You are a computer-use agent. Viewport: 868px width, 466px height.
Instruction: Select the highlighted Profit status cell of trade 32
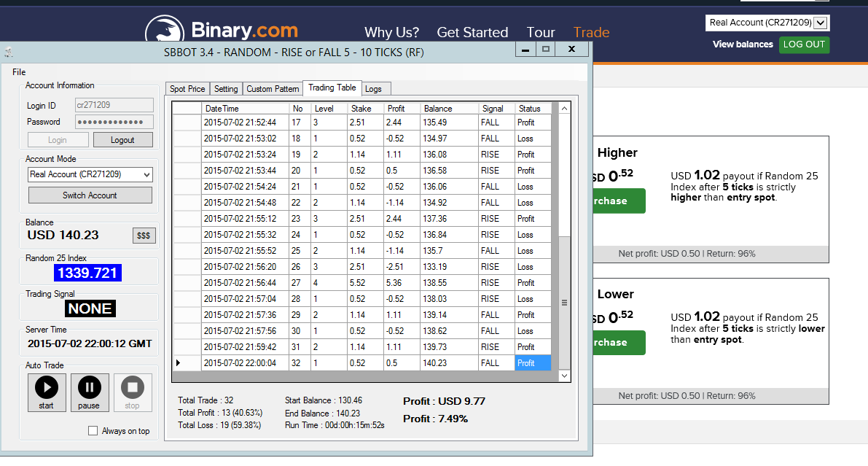[x=533, y=363]
